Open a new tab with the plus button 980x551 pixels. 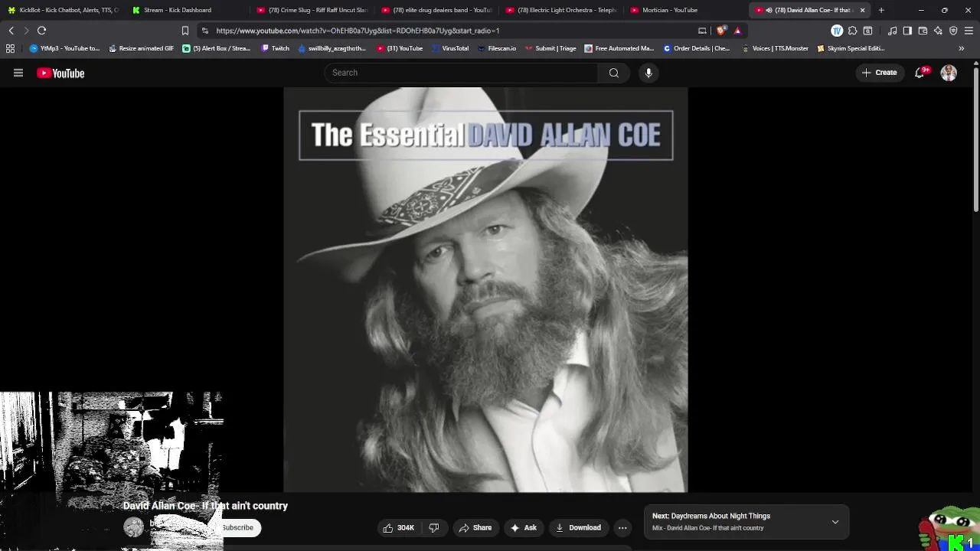pos(881,10)
